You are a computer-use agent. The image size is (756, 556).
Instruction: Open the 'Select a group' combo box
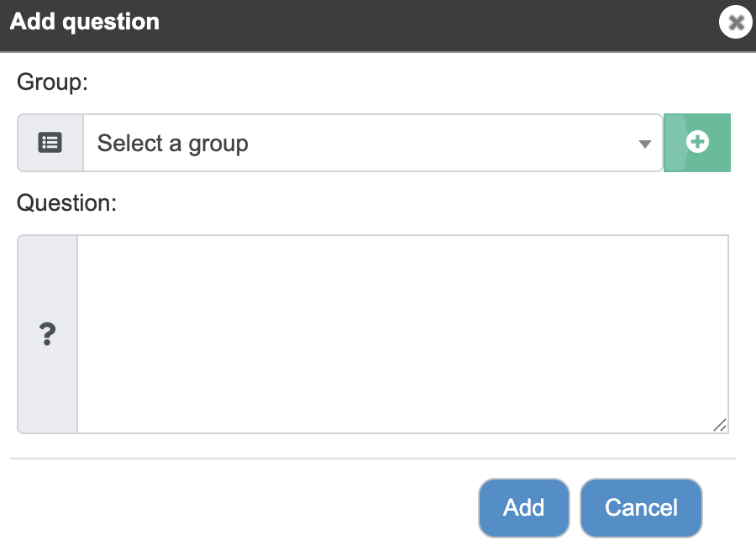pyautogui.click(x=373, y=143)
